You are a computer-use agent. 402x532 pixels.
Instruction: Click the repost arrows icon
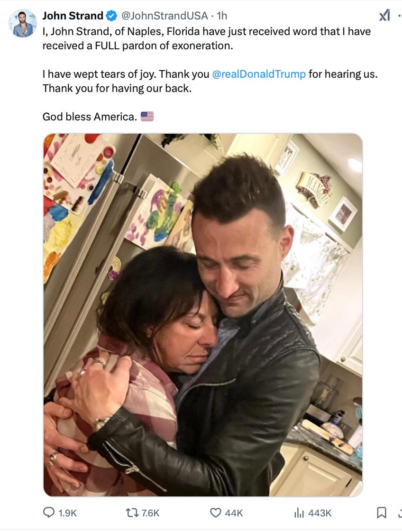(x=132, y=512)
